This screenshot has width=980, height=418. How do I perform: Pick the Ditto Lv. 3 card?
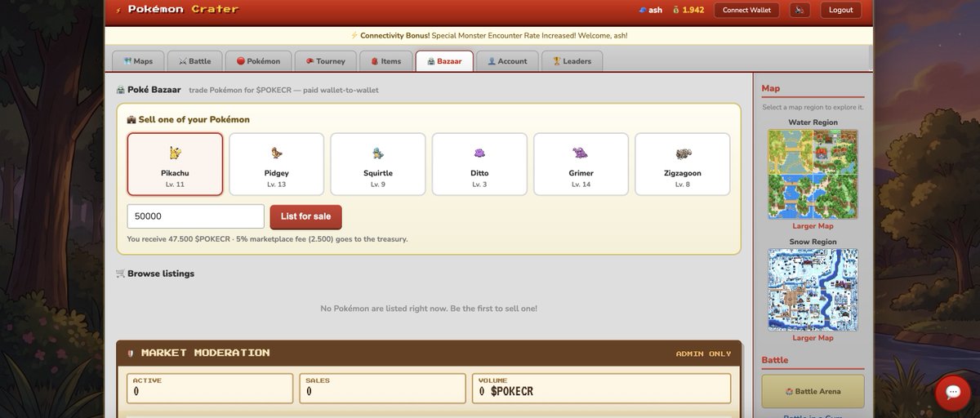[479, 164]
